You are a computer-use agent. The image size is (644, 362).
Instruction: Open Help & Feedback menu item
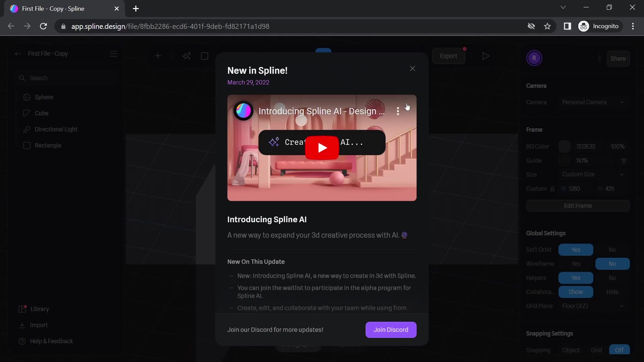tap(51, 341)
